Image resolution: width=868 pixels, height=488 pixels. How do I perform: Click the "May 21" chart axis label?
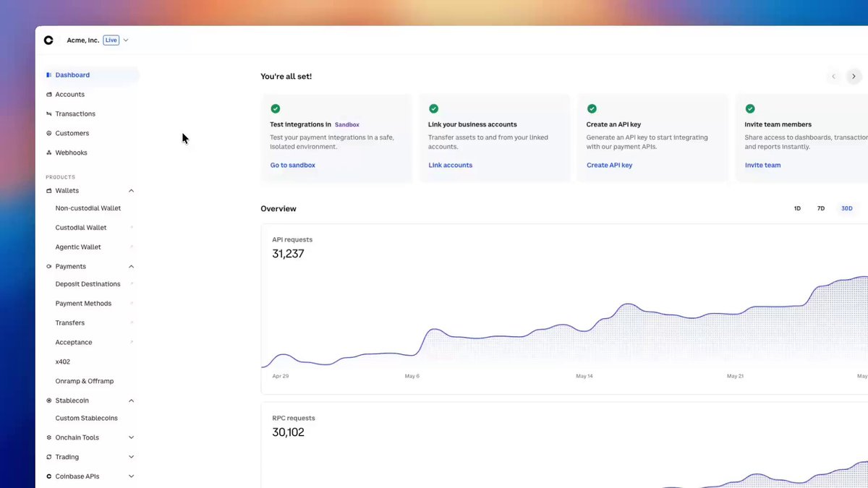pos(736,377)
